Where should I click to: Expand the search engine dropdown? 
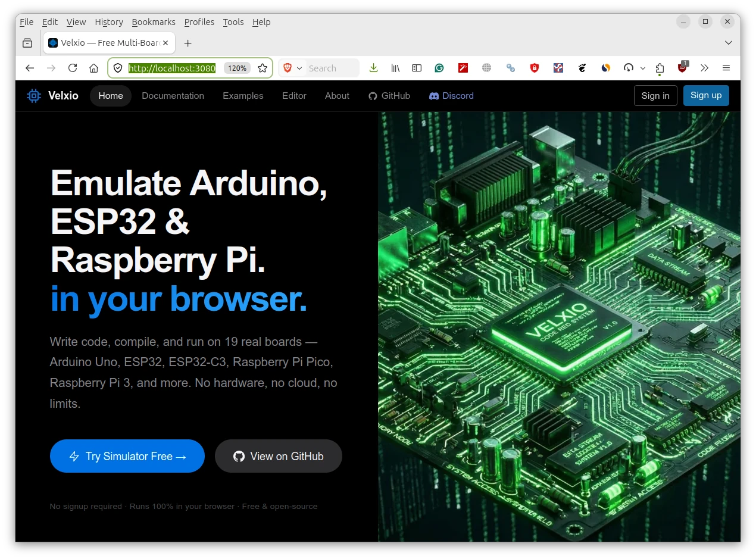(299, 68)
